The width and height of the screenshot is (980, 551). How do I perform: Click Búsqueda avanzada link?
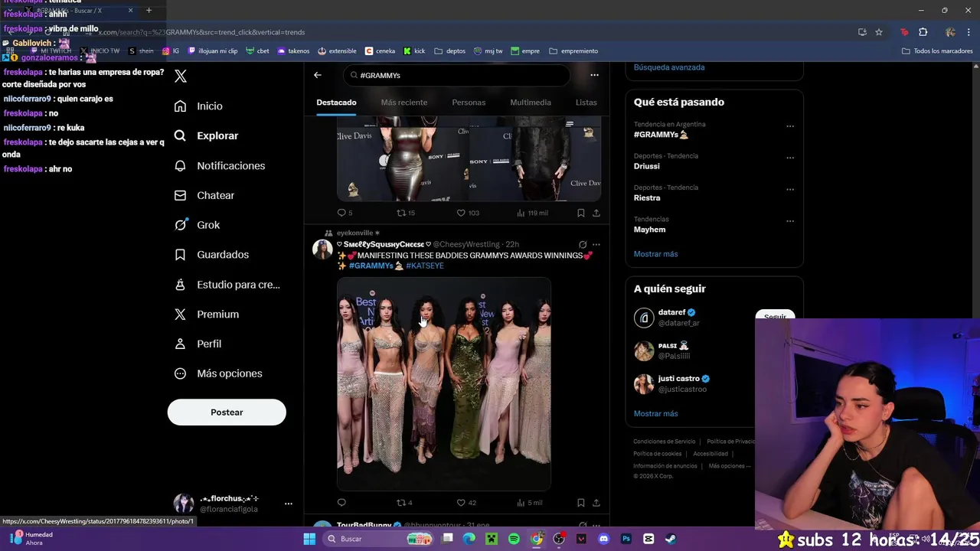pyautogui.click(x=669, y=67)
